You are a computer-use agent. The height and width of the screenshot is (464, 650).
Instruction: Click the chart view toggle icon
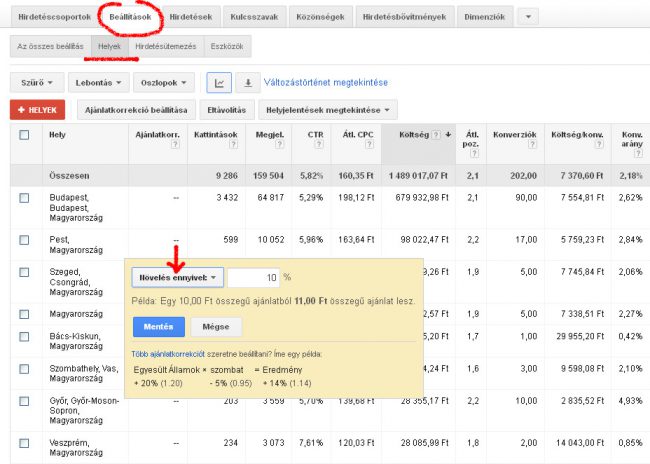(219, 83)
